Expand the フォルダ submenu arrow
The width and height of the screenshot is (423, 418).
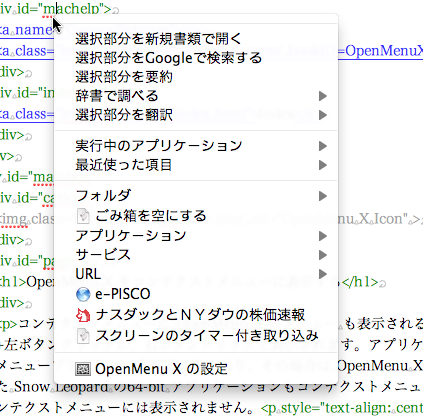pyautogui.click(x=322, y=196)
